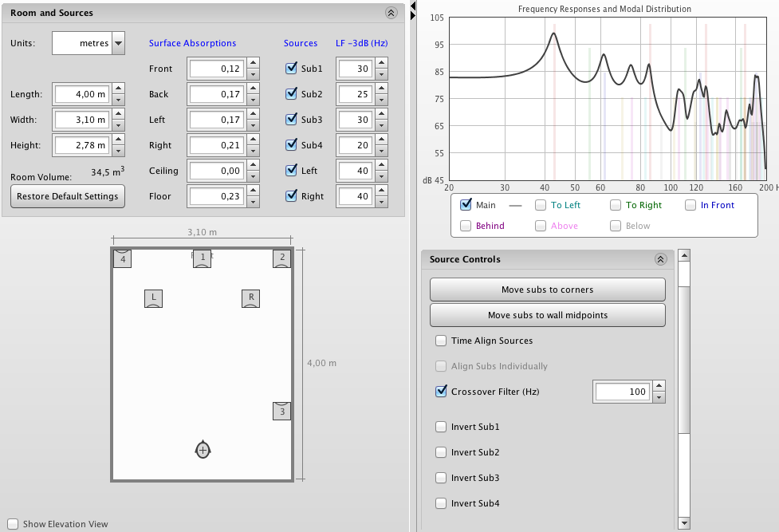Increase the Crossover Filter frequency
779x532 pixels.
(x=659, y=386)
